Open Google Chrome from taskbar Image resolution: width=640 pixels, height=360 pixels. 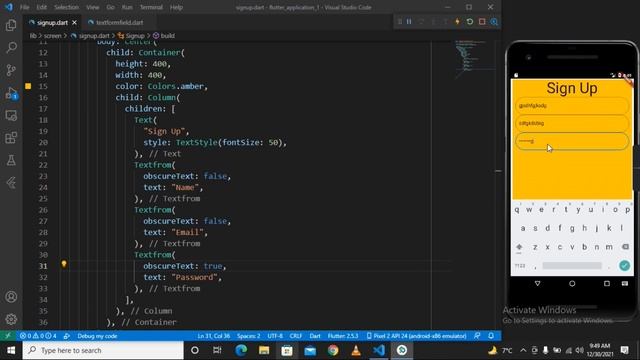coord(333,350)
